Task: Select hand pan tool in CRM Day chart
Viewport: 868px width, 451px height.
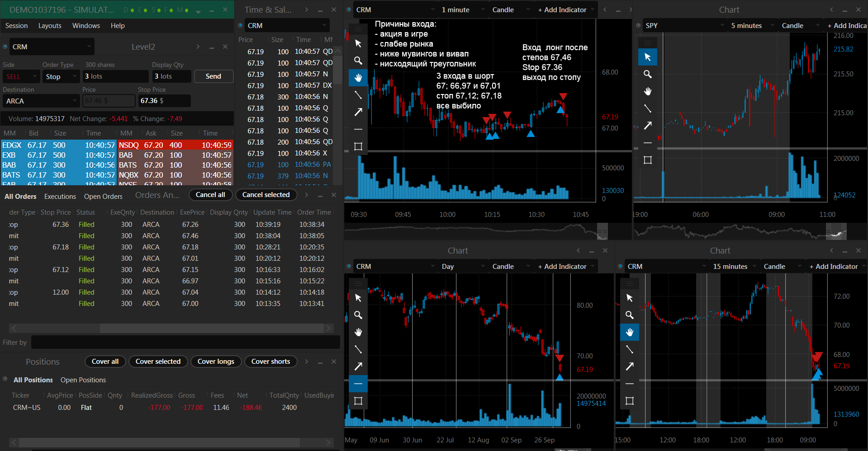Action: click(358, 332)
